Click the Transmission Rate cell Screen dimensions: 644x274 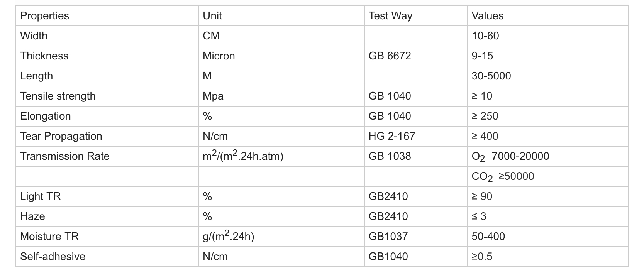click(64, 156)
